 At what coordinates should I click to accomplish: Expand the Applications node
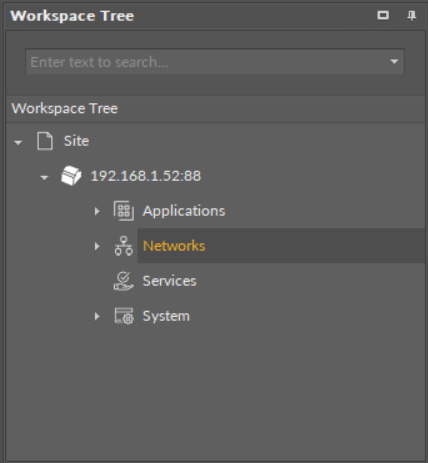[x=97, y=211]
